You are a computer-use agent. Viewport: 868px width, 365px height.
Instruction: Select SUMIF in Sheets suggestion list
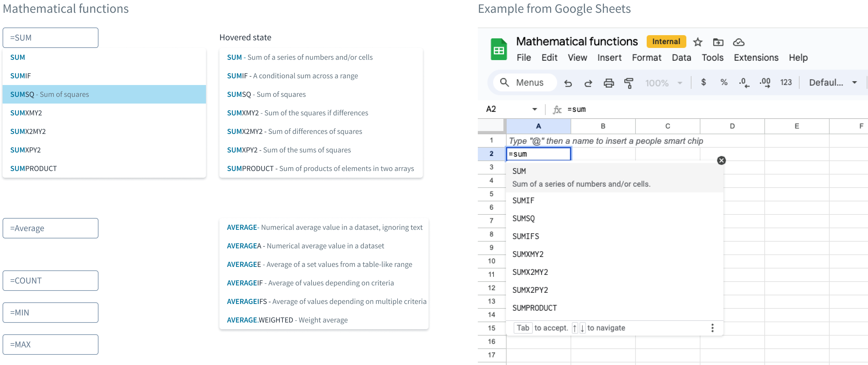615,201
